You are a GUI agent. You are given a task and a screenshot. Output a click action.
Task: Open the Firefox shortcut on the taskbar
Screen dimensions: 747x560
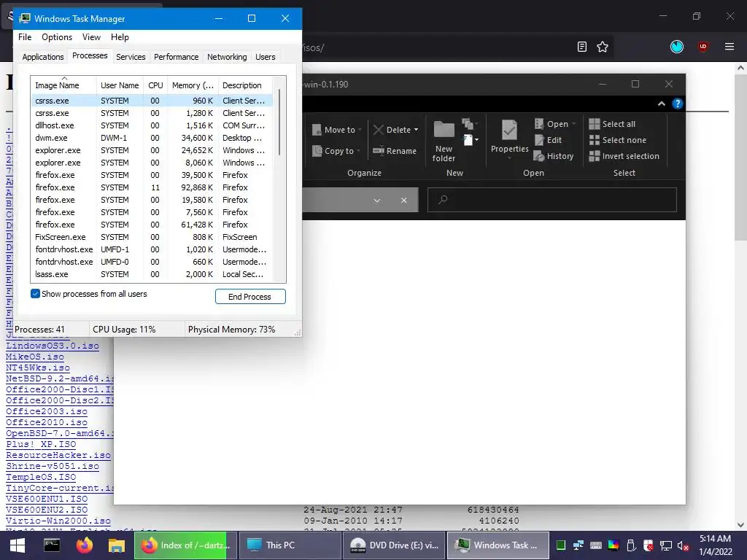point(85,545)
